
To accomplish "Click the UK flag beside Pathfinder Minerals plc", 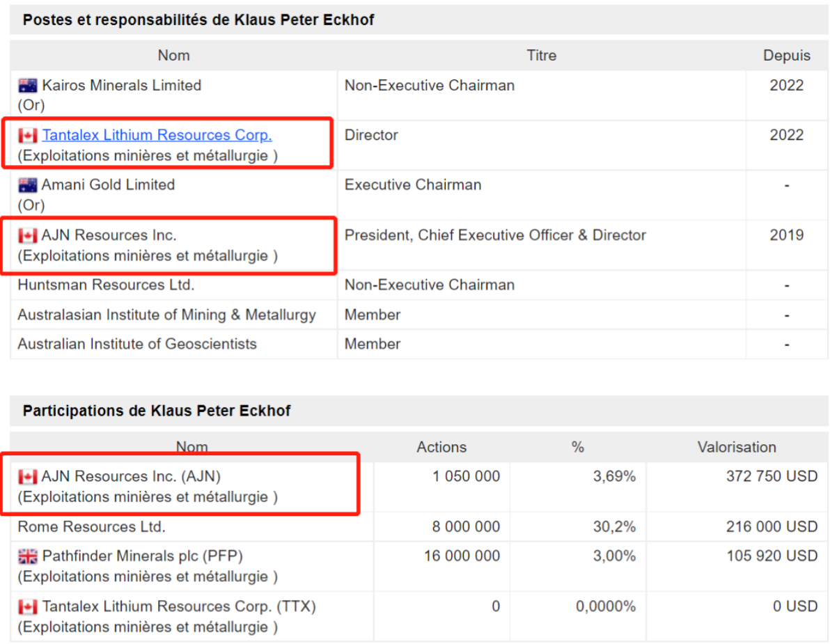I will coord(28,556).
